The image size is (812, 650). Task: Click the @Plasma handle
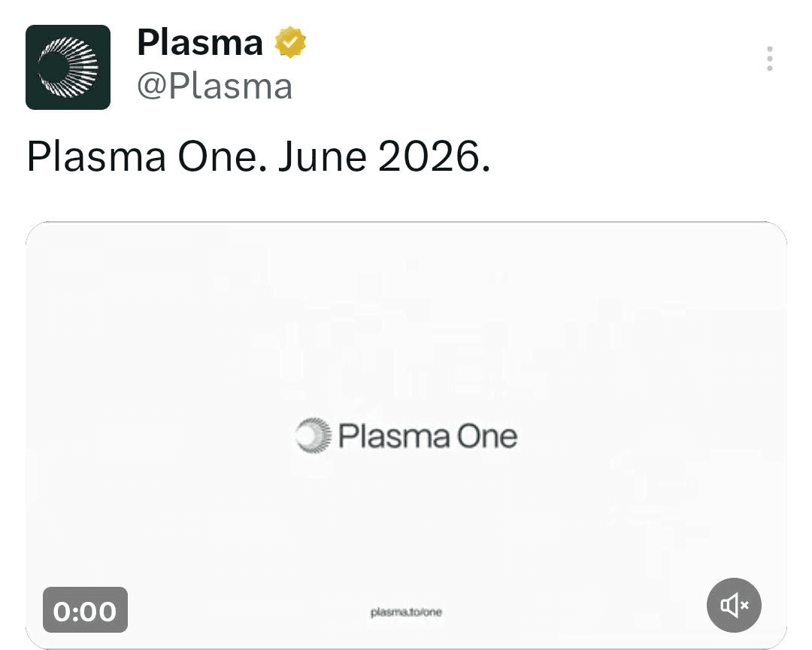pyautogui.click(x=214, y=87)
